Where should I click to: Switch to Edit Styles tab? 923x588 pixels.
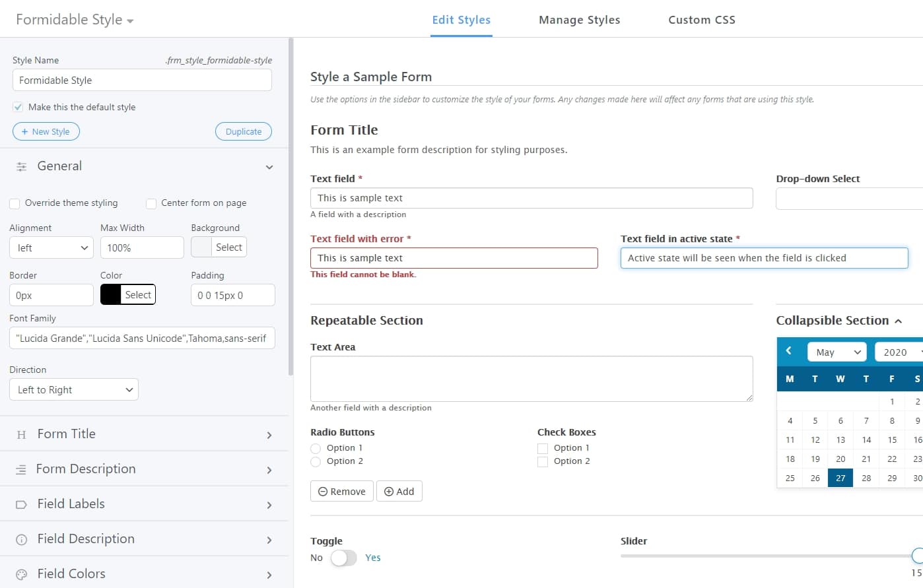pyautogui.click(x=461, y=20)
